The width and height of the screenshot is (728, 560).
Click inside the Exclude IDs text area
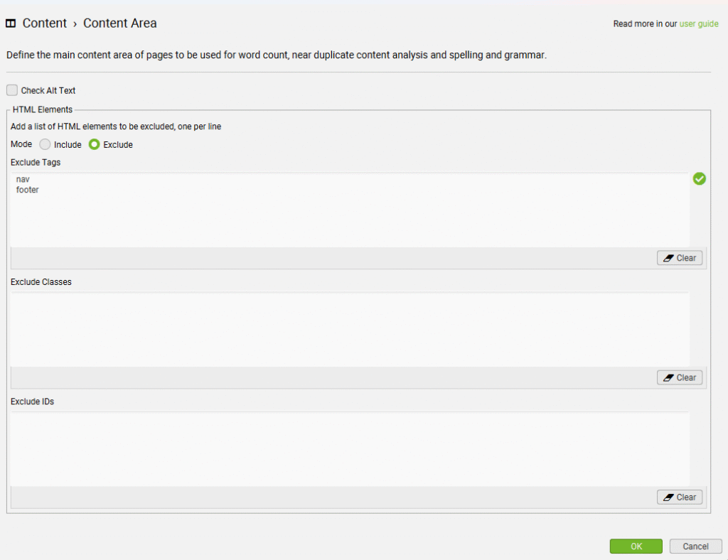pos(350,449)
